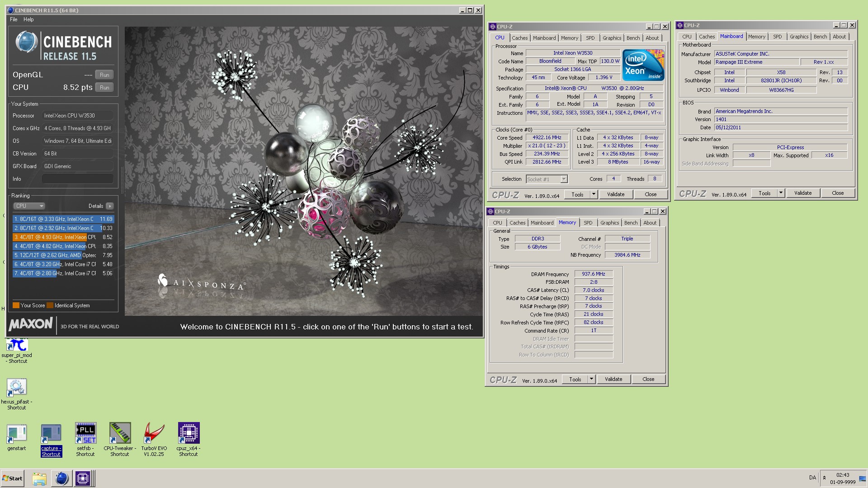The height and width of the screenshot is (488, 868).
Task: Switch to Caches tab in CPU window
Action: pyautogui.click(x=519, y=38)
